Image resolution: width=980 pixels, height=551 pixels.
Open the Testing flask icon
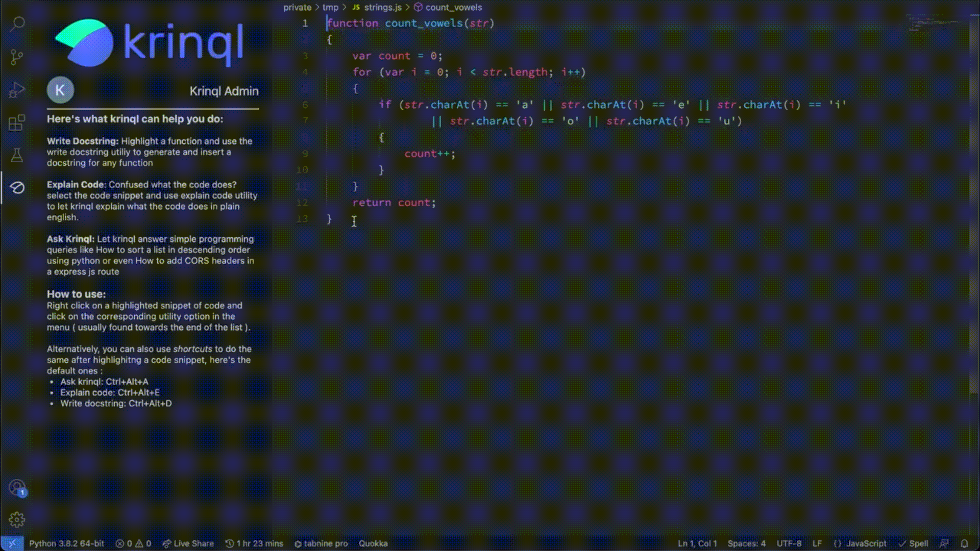[17, 155]
